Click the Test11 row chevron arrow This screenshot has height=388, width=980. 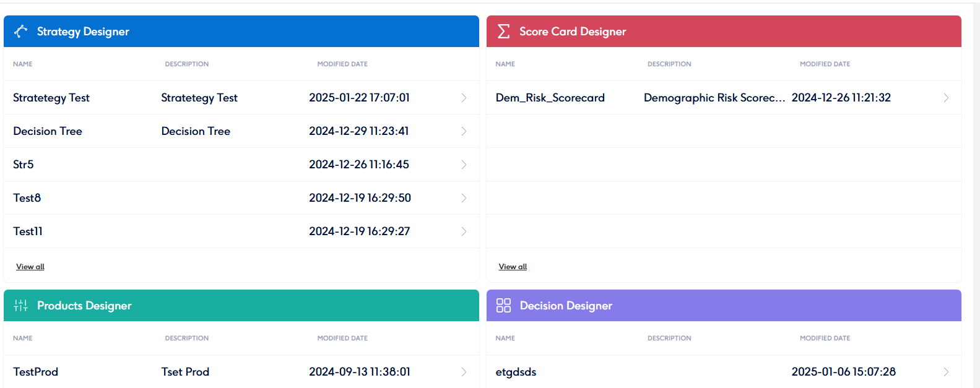pyautogui.click(x=464, y=231)
